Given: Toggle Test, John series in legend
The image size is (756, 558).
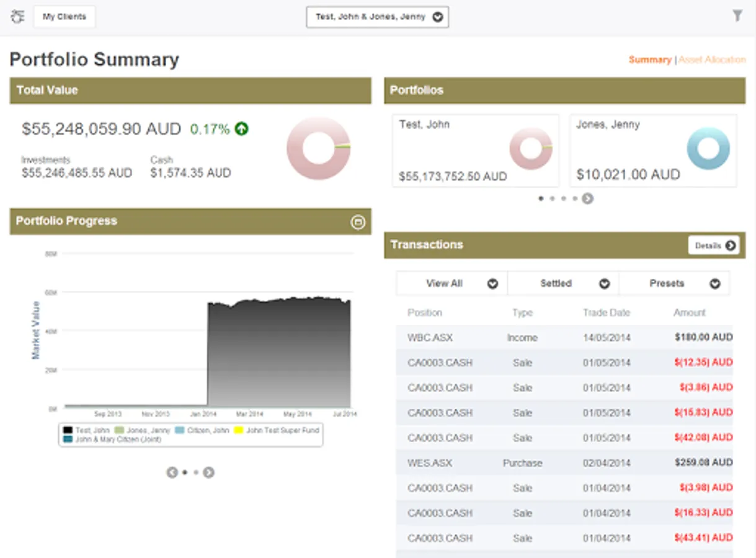Looking at the screenshot, I should (87, 430).
